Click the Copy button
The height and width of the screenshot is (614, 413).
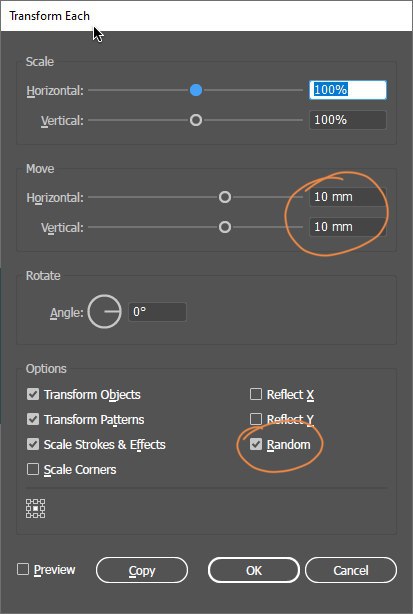point(142,570)
